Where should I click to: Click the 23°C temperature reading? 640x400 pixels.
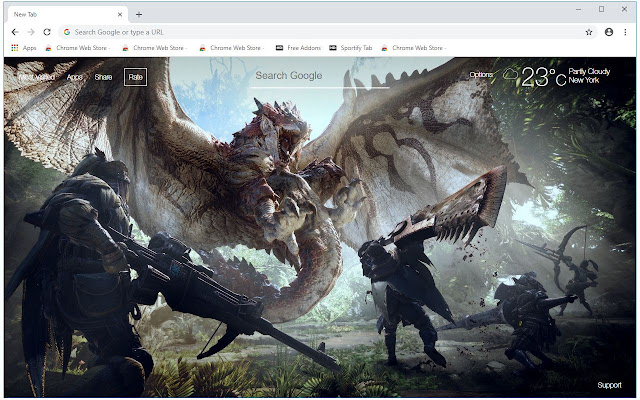(543, 77)
